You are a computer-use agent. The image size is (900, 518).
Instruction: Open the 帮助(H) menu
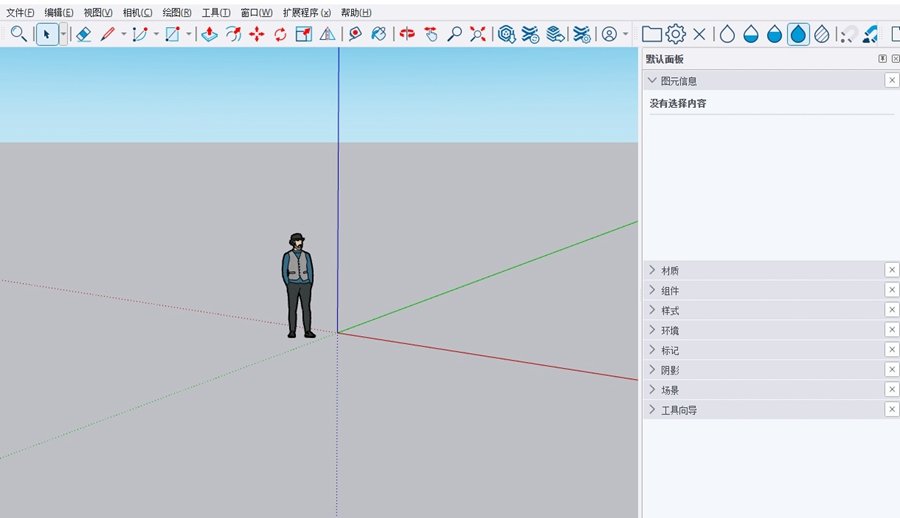click(356, 12)
